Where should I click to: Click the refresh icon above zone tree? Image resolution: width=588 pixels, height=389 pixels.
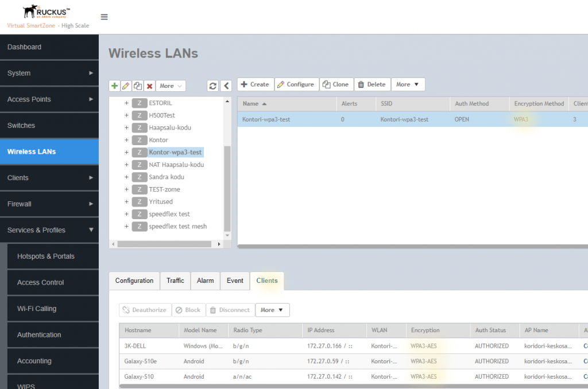click(x=213, y=86)
